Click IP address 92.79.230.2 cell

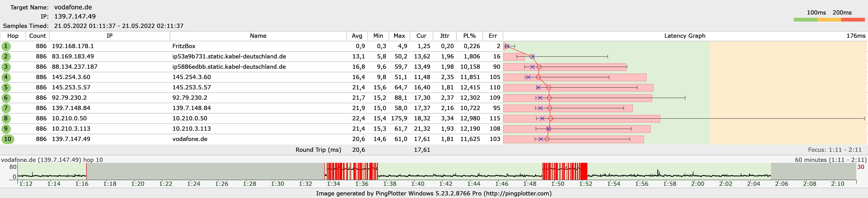coord(69,98)
